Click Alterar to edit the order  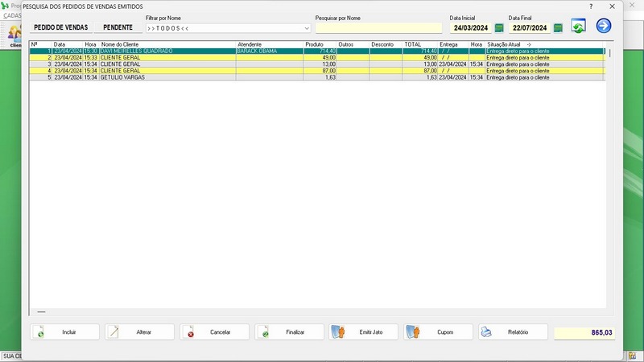click(140, 332)
